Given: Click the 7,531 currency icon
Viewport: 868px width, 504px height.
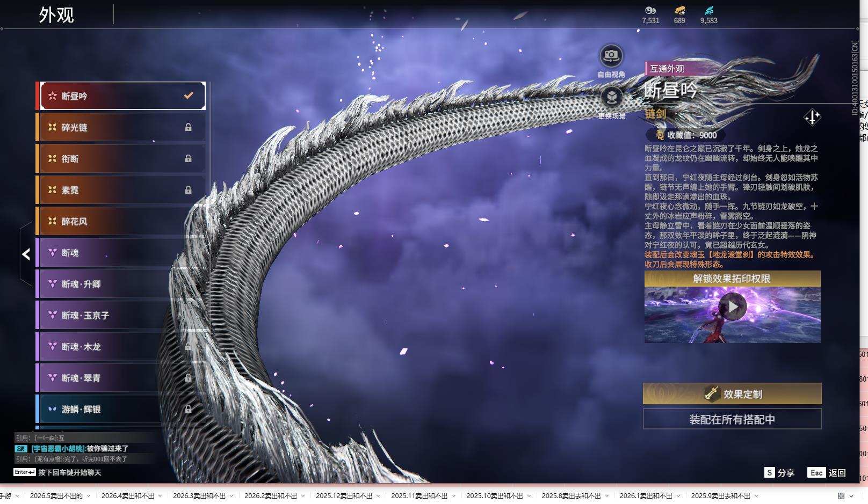Looking at the screenshot, I should (650, 10).
